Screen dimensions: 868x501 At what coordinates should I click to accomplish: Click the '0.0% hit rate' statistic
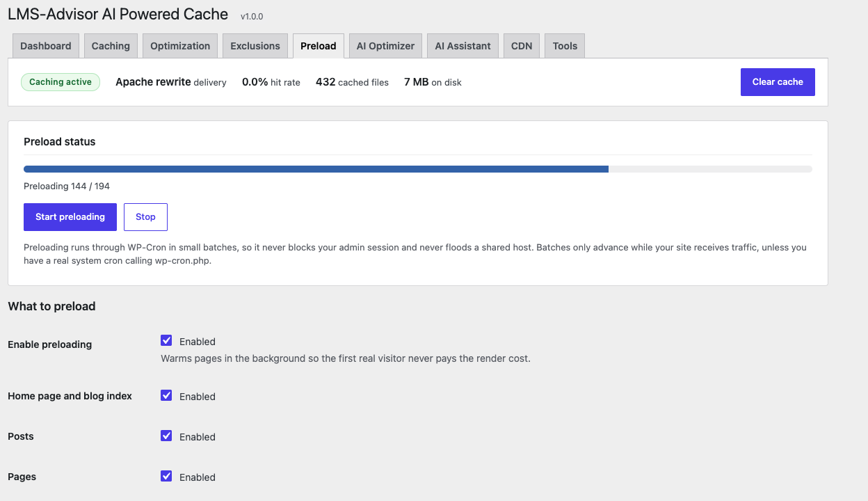click(271, 82)
